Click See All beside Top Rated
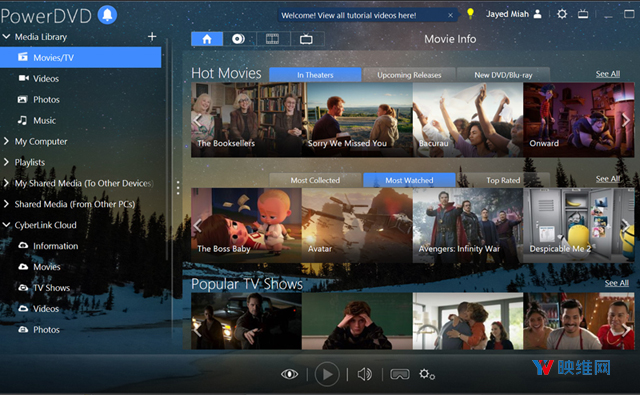The image size is (640, 395). pyautogui.click(x=607, y=179)
